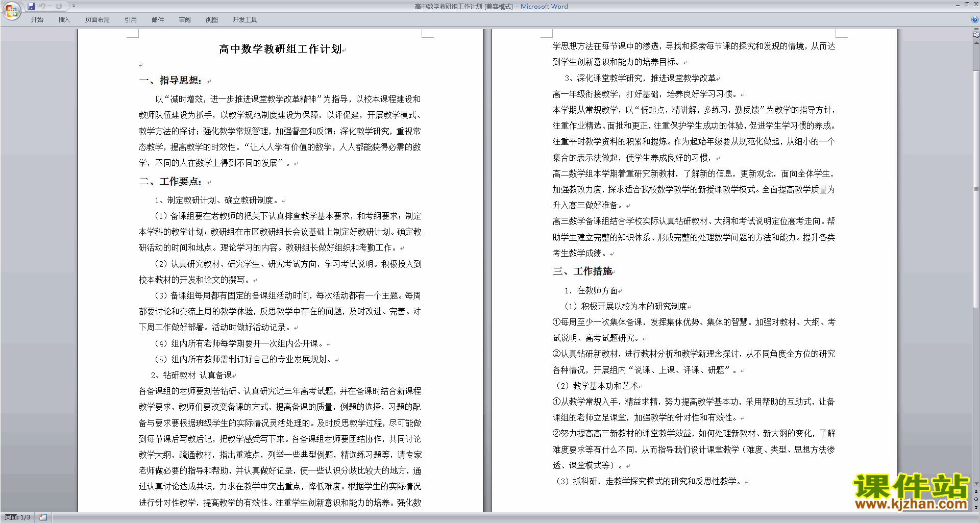Expand the Undo history dropdown arrow

[50, 6]
